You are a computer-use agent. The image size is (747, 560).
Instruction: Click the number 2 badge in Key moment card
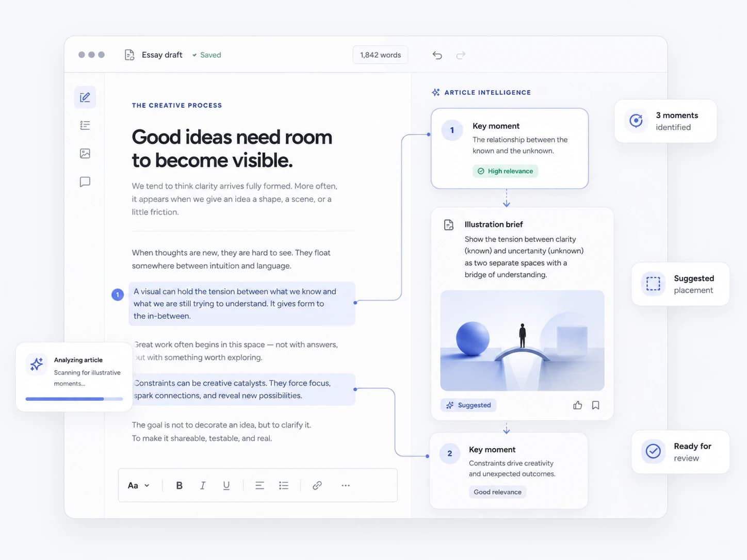(x=450, y=453)
